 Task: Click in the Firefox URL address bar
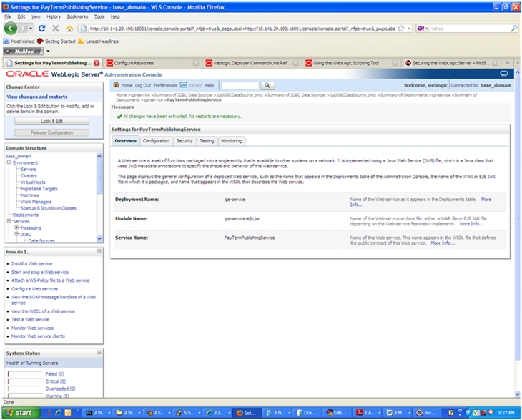pyautogui.click(x=242, y=29)
